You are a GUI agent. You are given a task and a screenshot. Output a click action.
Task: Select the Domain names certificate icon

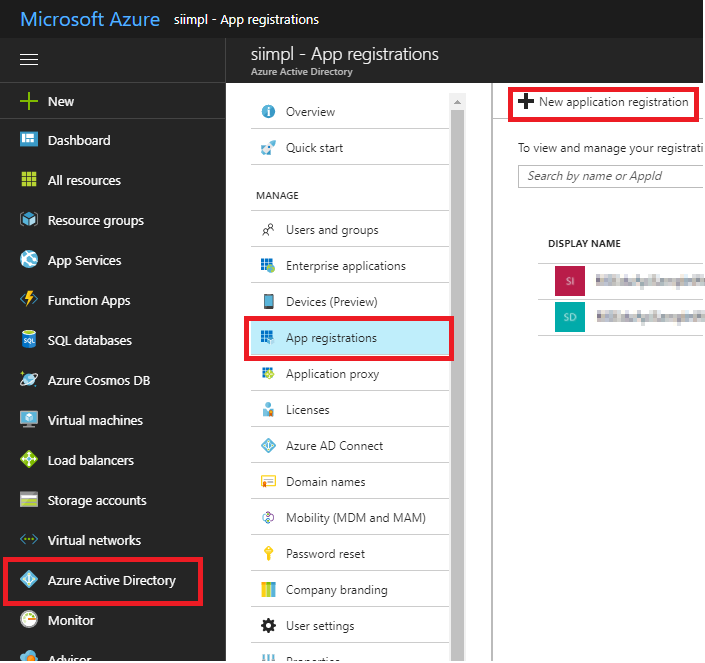[x=268, y=481]
